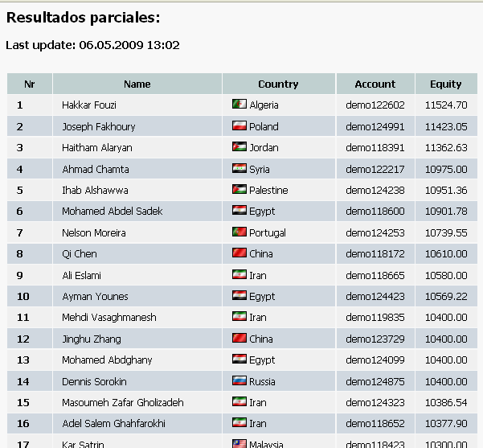Click the Name column header
This screenshot has height=448, width=483.
pos(137,84)
